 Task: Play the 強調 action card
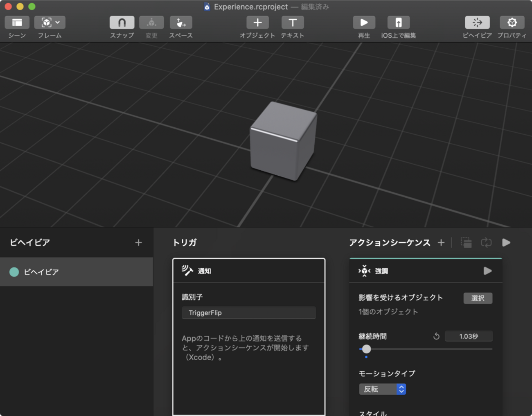tap(487, 271)
